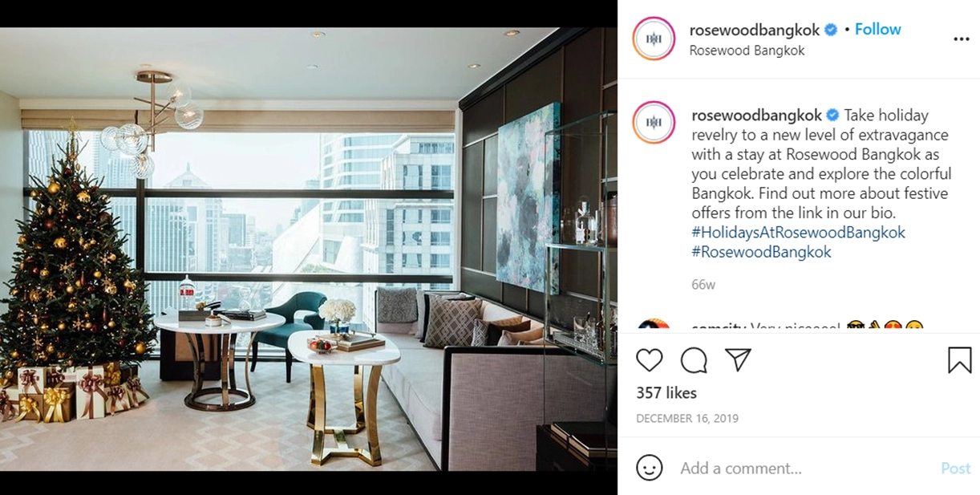Click the header Rosewood Bangkok profile avatar
980x495 pixels.
pyautogui.click(x=654, y=39)
